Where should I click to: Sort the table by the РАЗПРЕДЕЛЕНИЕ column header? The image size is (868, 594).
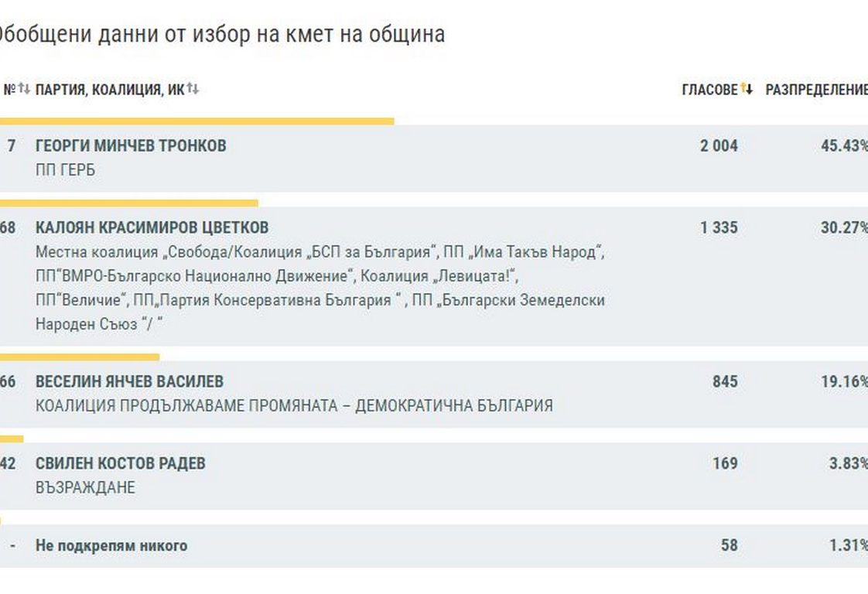(816, 90)
